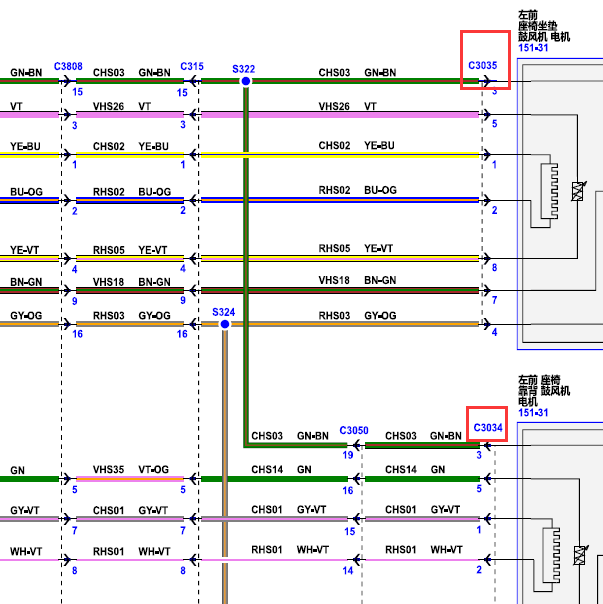Select the S322 splice label
The image size is (603, 604).
[x=244, y=69]
